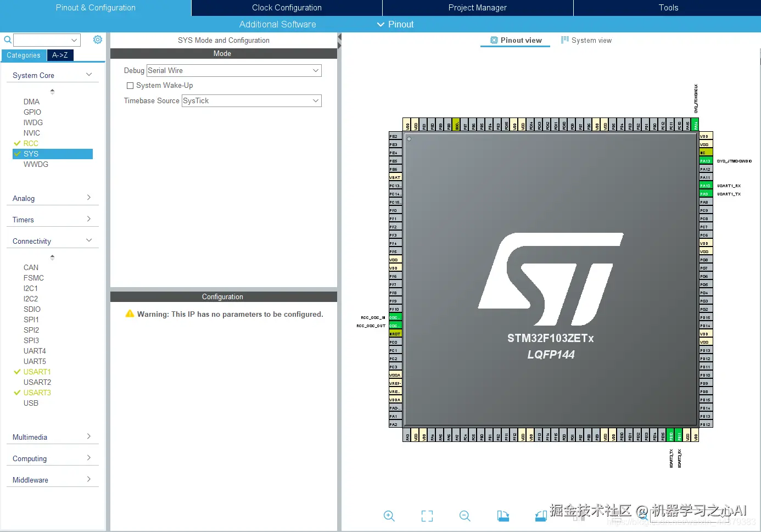Select SDIO under Connectivity

[x=32, y=309]
